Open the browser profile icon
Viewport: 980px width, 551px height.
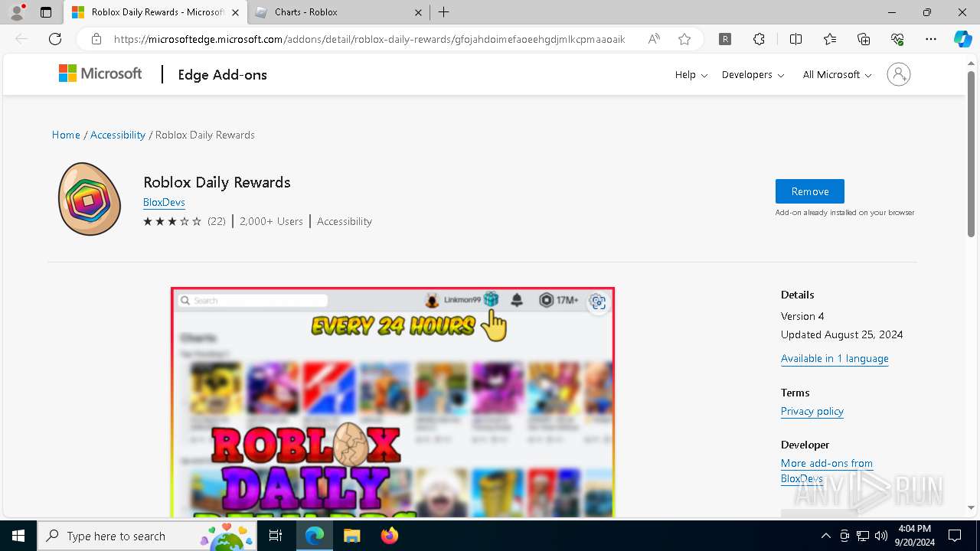(x=17, y=12)
